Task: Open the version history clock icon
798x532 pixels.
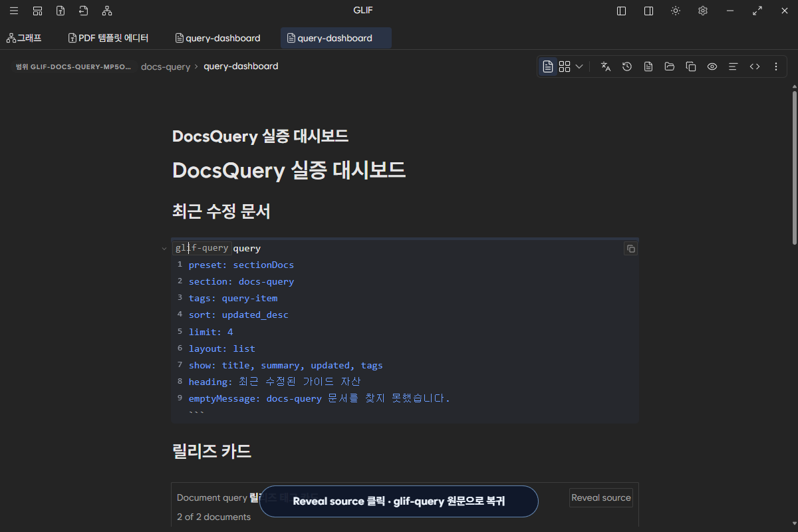Action: coord(627,66)
